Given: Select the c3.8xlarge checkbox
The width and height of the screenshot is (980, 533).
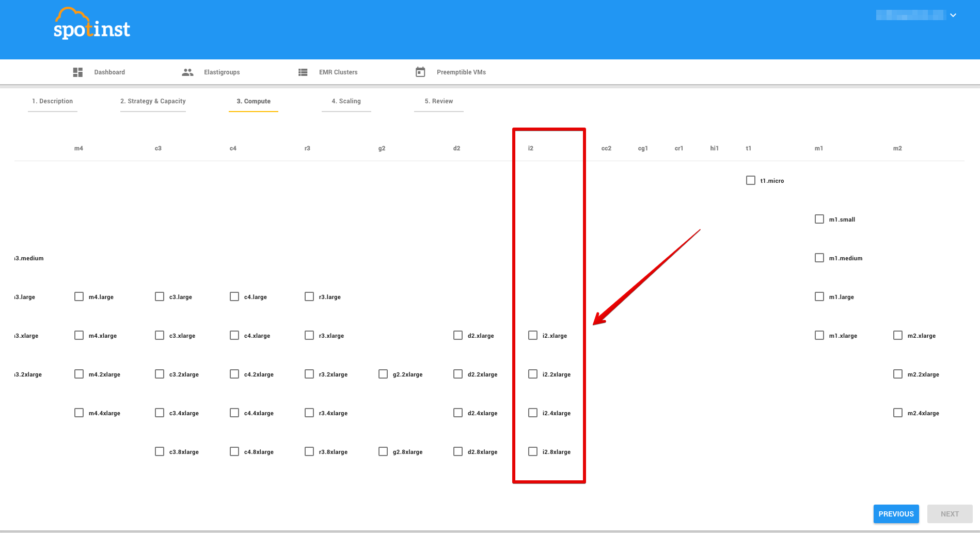Looking at the screenshot, I should (160, 451).
